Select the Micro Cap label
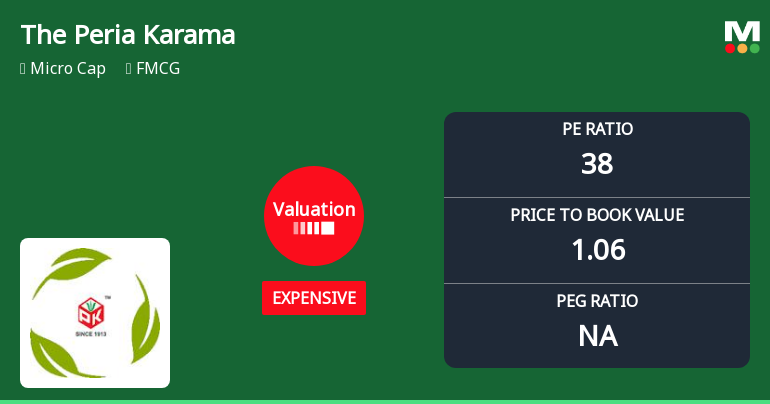The height and width of the screenshot is (404, 770). point(68,69)
